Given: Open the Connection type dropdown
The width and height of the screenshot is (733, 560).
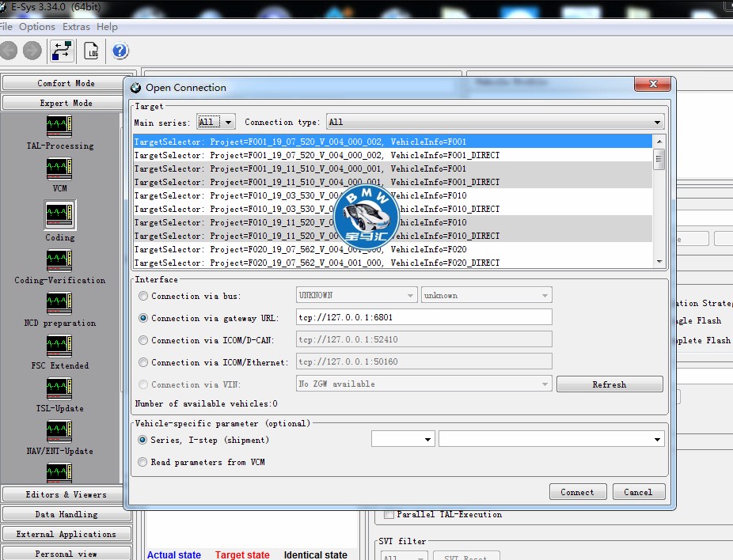Looking at the screenshot, I should [x=495, y=122].
